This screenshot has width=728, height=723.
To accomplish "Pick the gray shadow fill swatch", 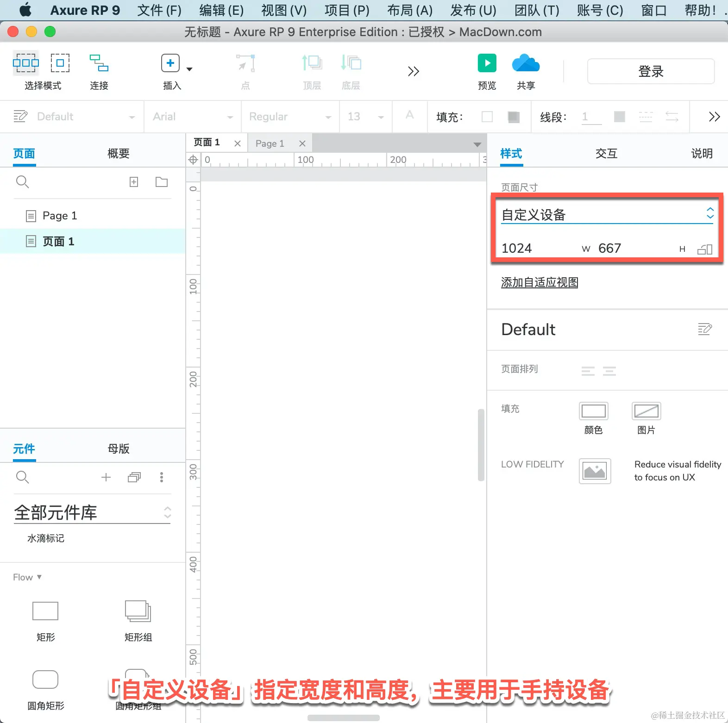I will click(x=514, y=117).
